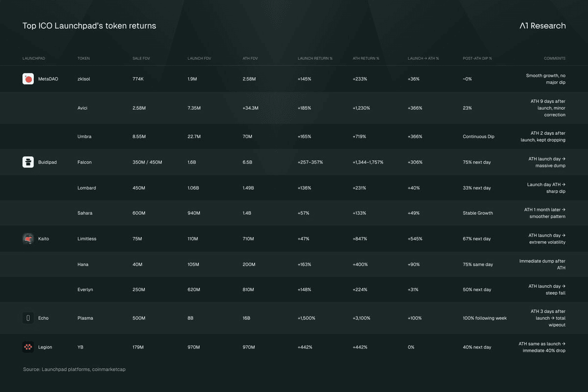This screenshot has width=588, height=392.
Task: Click the Plasma token cell
Action: (84, 318)
